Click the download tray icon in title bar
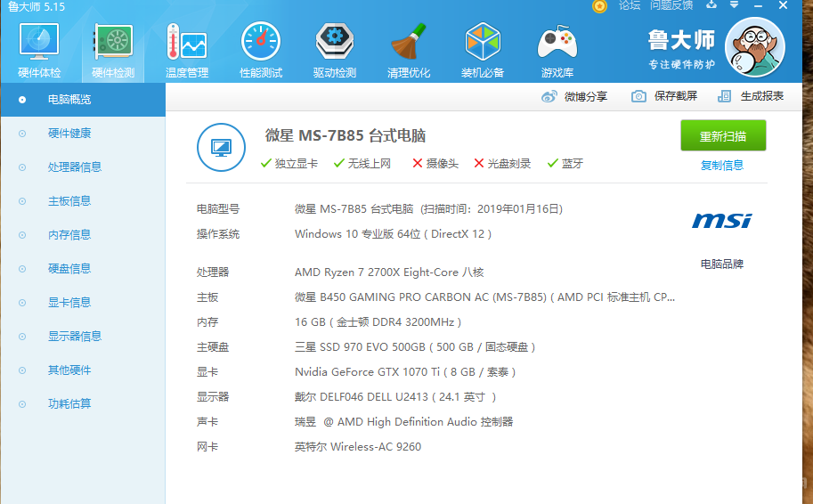The width and height of the screenshot is (813, 504). tap(711, 5)
